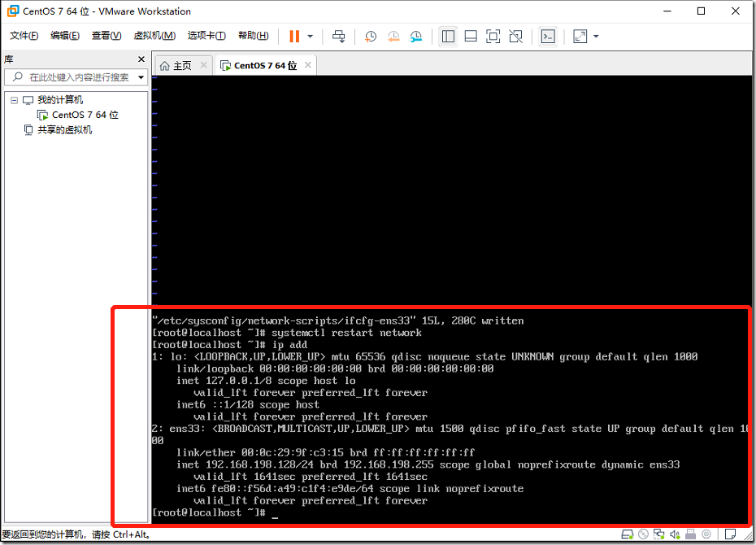Open the 编辑(E) menu

[x=65, y=36]
